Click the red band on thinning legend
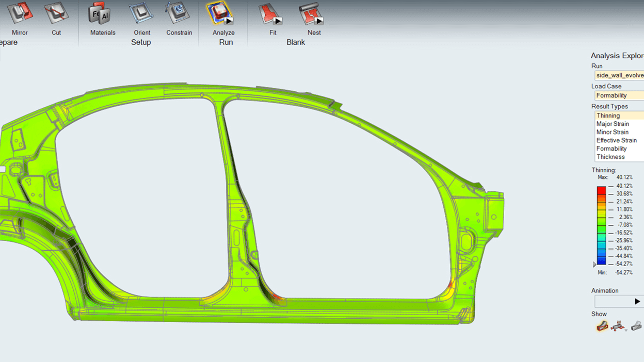644x362 pixels. pyautogui.click(x=601, y=190)
